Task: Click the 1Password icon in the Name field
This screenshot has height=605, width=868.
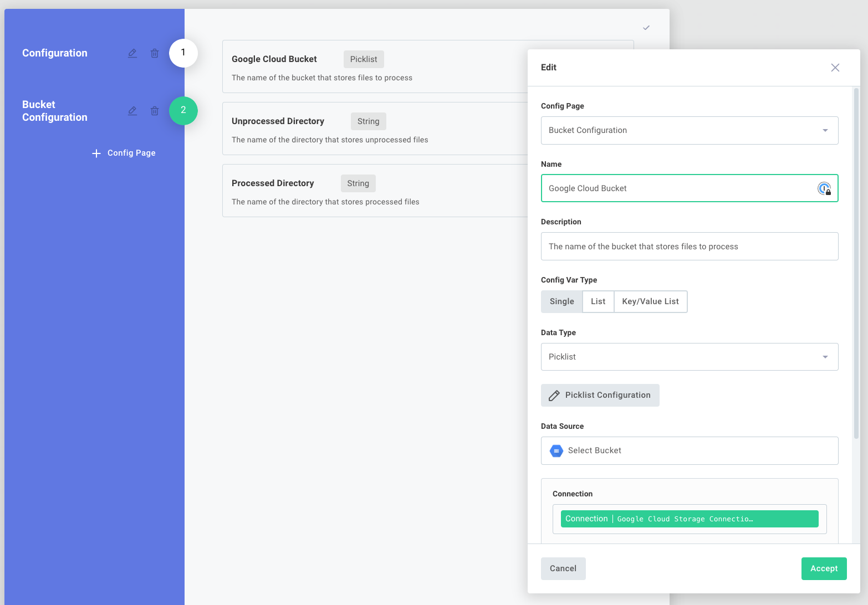Action: (825, 188)
